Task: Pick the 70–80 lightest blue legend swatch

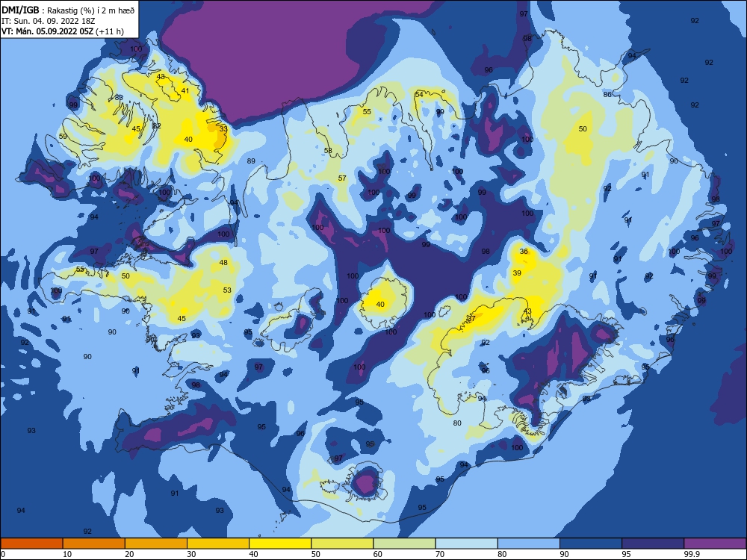Action: [x=466, y=544]
